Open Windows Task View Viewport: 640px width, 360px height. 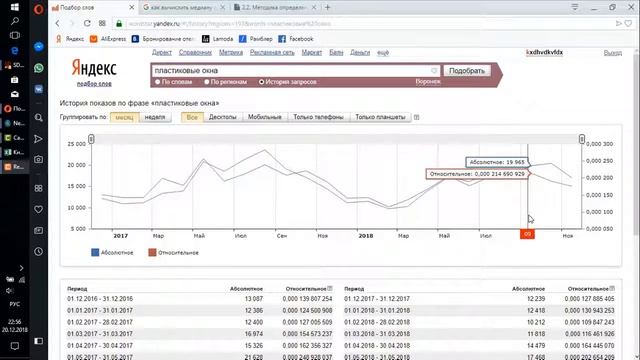pos(15,36)
